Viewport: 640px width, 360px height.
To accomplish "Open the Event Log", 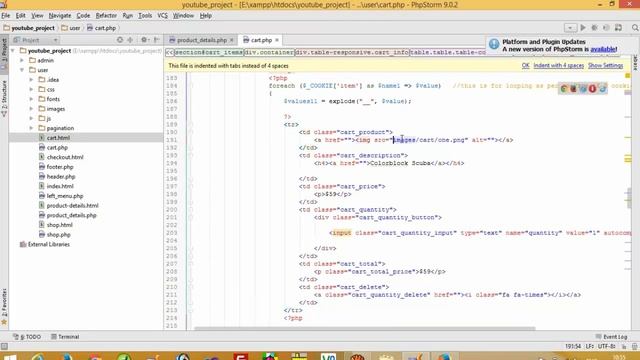I will (x=611, y=337).
